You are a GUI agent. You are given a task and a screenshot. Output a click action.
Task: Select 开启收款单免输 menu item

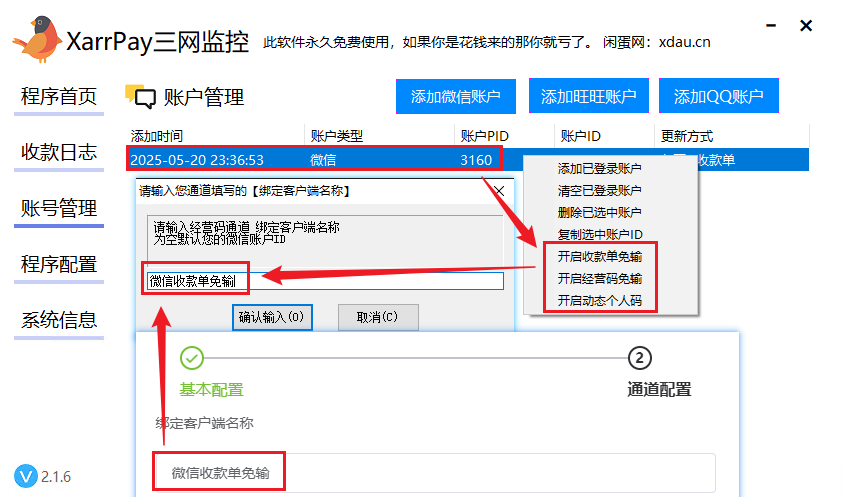pyautogui.click(x=600, y=257)
